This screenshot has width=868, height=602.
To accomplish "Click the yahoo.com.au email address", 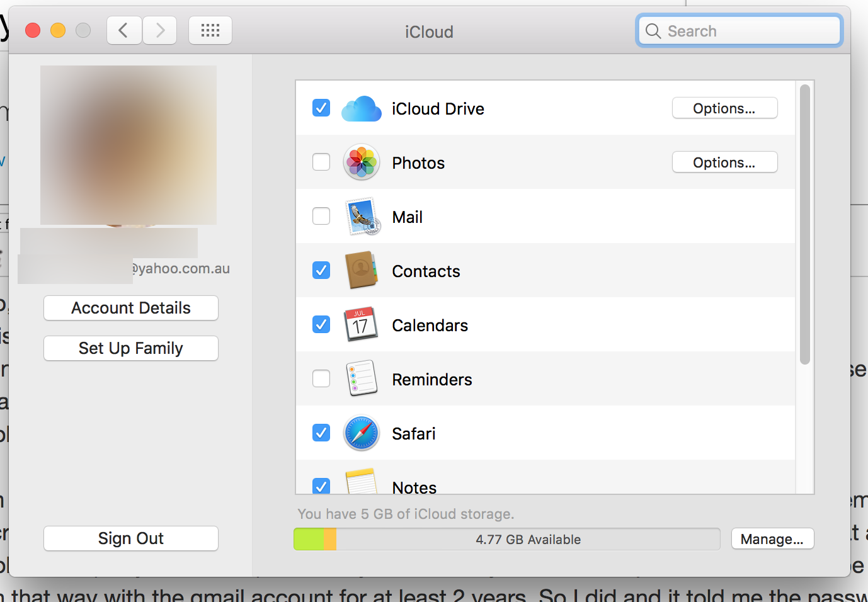I will tap(181, 268).
